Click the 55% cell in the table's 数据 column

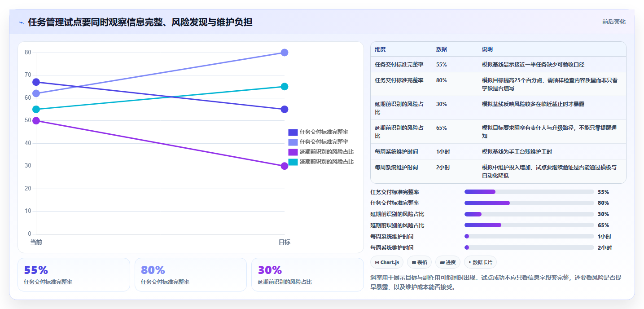(441, 65)
